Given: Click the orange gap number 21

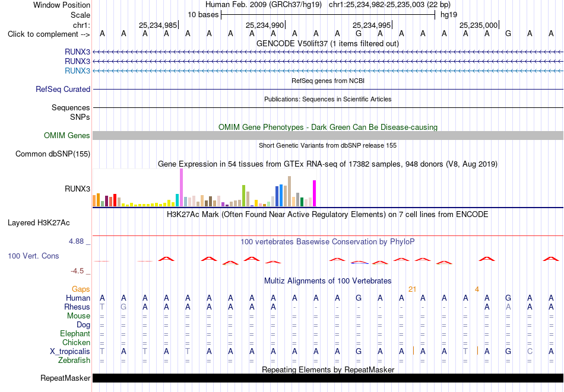Looking at the screenshot, I should point(412,289).
